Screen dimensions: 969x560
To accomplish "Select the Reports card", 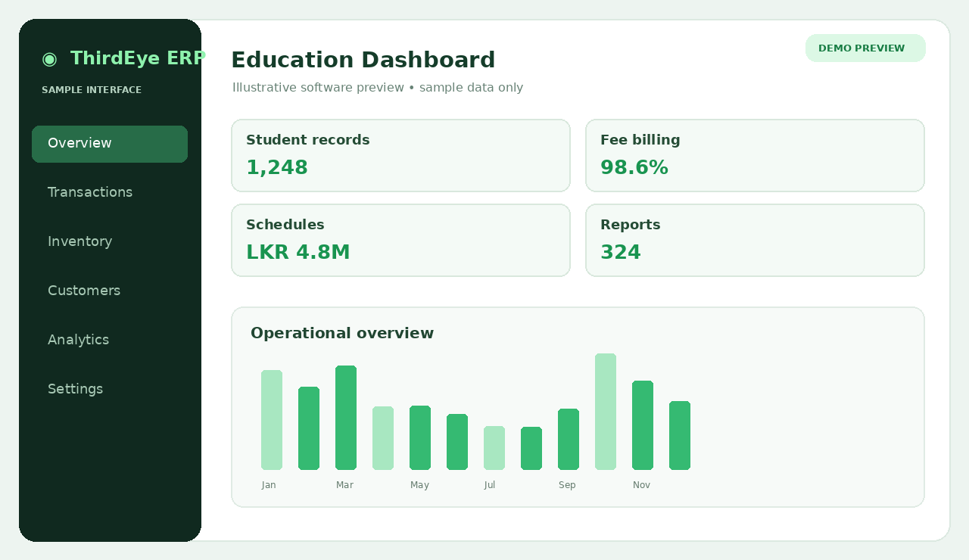I will [755, 241].
